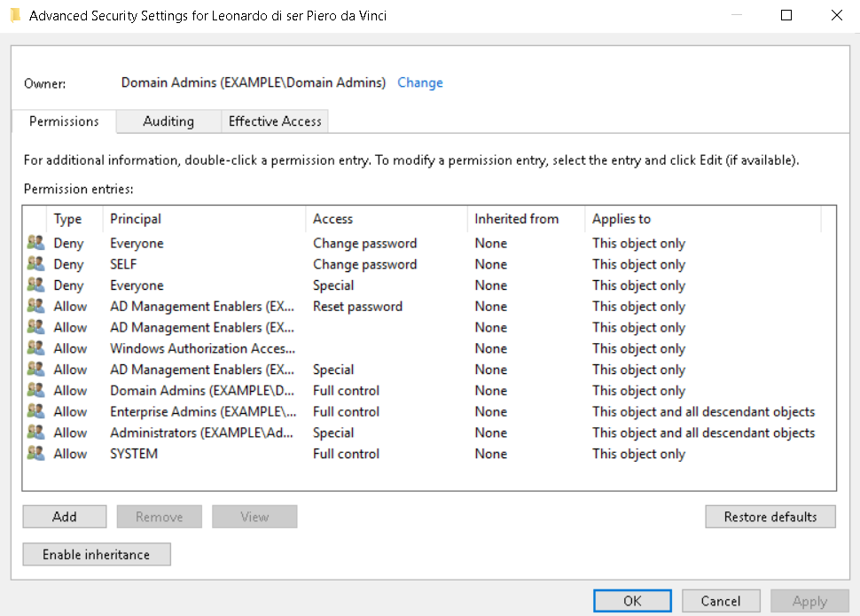Confirm the dialog with OK
The height and width of the screenshot is (616, 860).
(632, 601)
